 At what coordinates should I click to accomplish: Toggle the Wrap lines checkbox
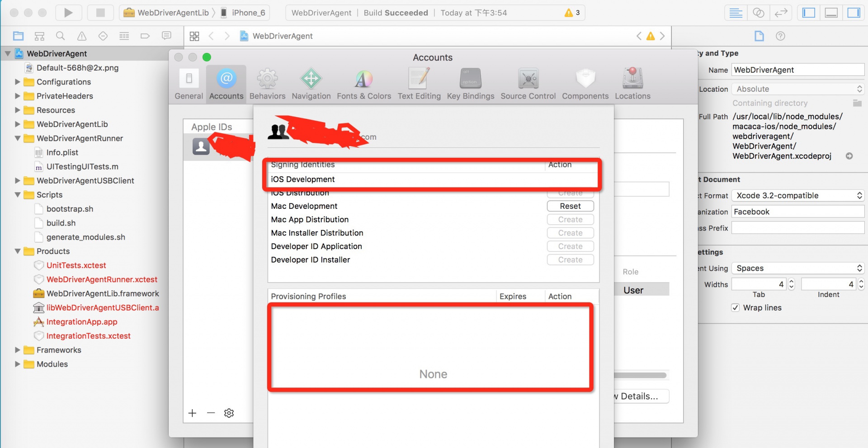coord(736,308)
